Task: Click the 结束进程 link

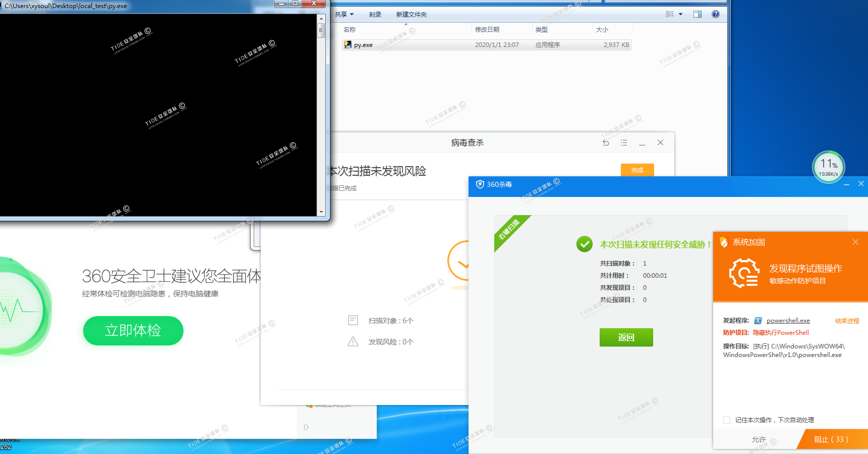Action: coord(847,321)
